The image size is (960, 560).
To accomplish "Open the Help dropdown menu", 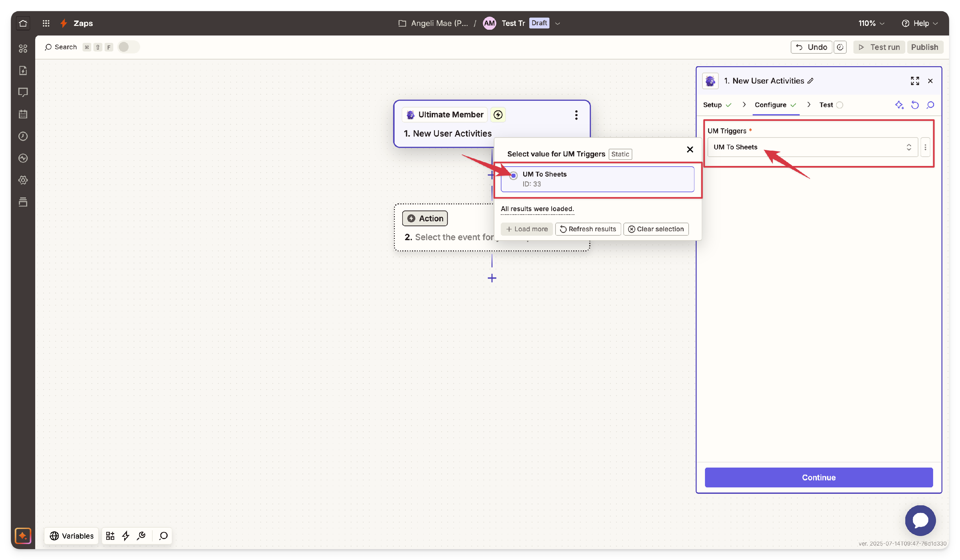I will 920,23.
